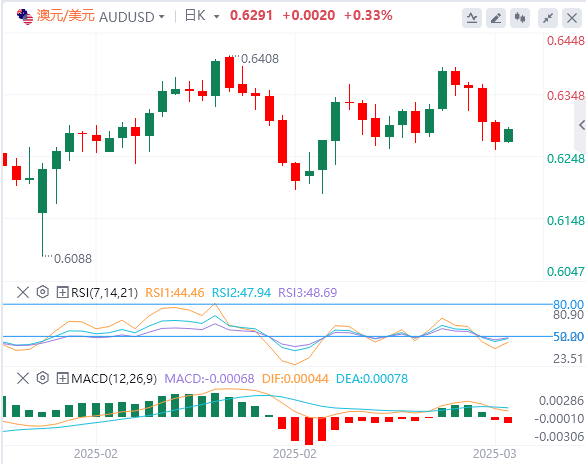Click the current price 0.6291
This screenshot has width=586, height=464.
coord(251,15)
